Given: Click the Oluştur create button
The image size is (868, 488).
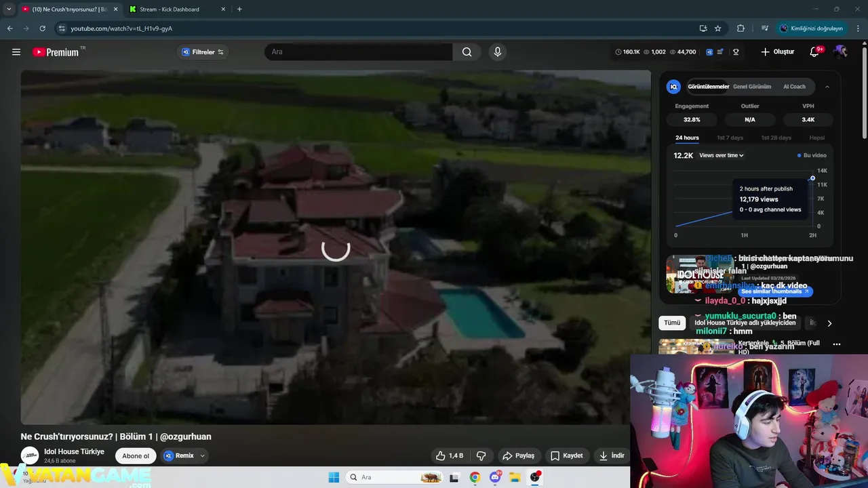Looking at the screenshot, I should [777, 52].
